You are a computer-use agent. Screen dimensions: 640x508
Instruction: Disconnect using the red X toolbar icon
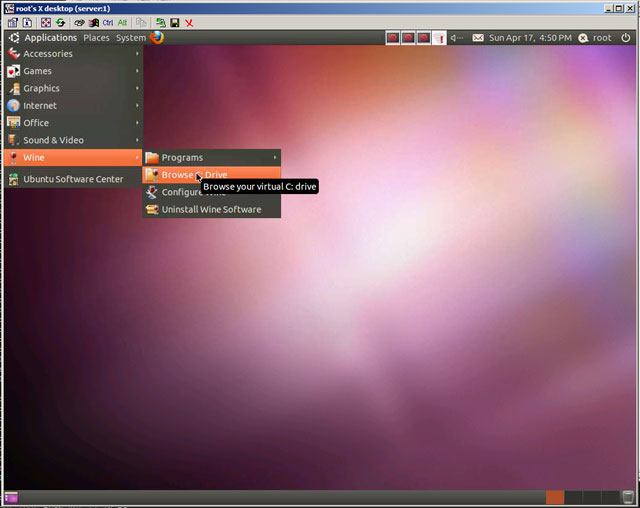[189, 23]
